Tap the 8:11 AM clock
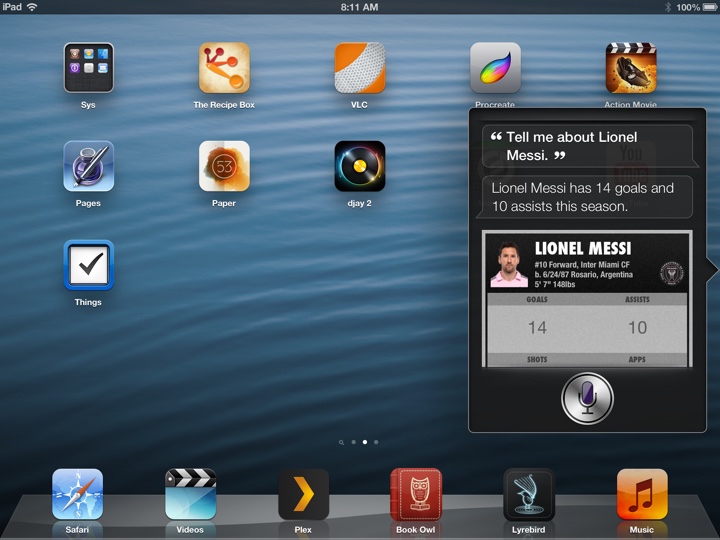 [360, 7]
